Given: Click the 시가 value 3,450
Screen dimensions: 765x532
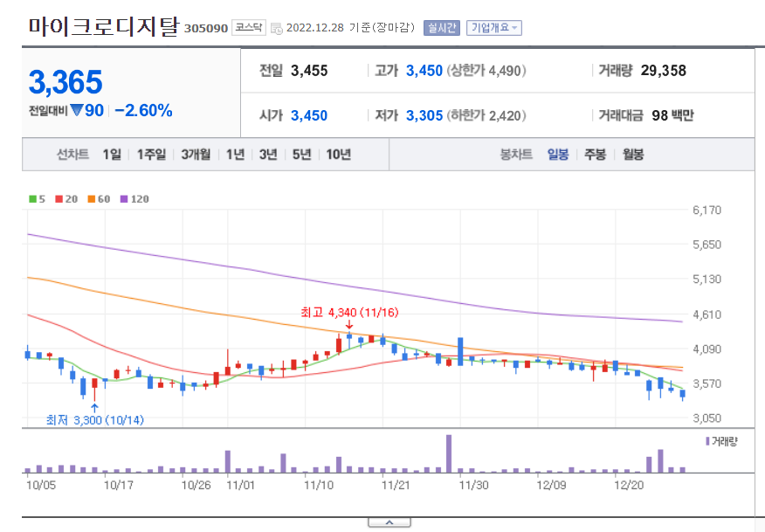Looking at the screenshot, I should [309, 115].
